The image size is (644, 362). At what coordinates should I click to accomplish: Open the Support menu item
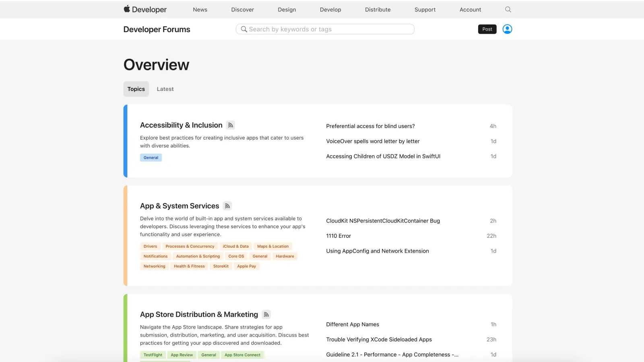pos(425,10)
